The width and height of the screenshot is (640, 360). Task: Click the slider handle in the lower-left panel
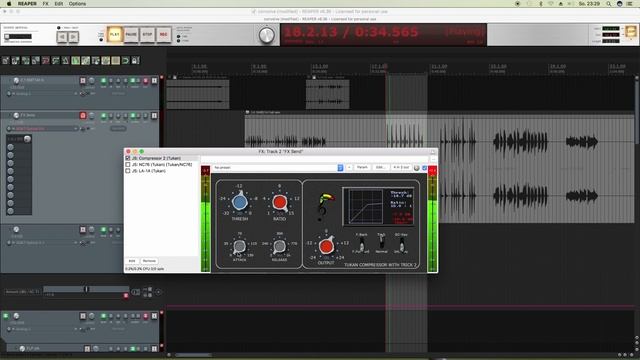click(86, 289)
